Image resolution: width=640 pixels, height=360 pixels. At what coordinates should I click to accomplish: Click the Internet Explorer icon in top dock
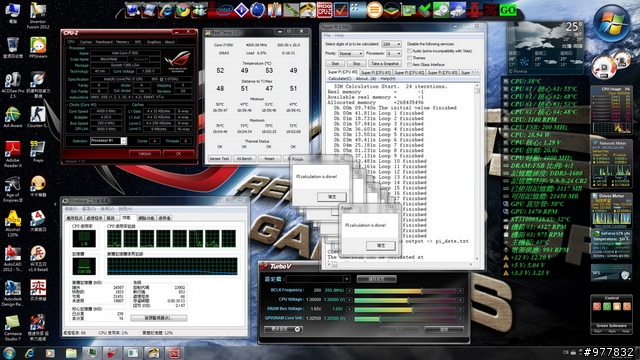166,10
